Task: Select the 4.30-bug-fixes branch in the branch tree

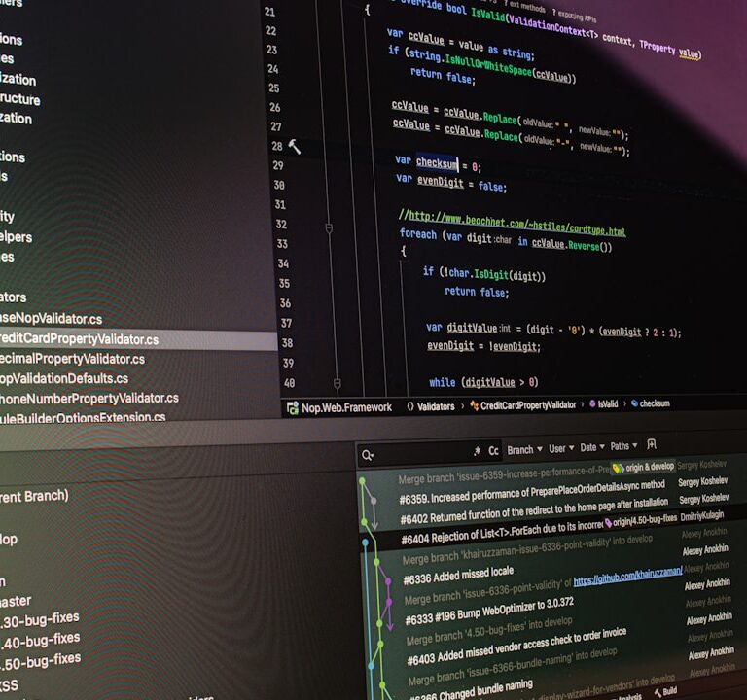Action: click(x=39, y=619)
